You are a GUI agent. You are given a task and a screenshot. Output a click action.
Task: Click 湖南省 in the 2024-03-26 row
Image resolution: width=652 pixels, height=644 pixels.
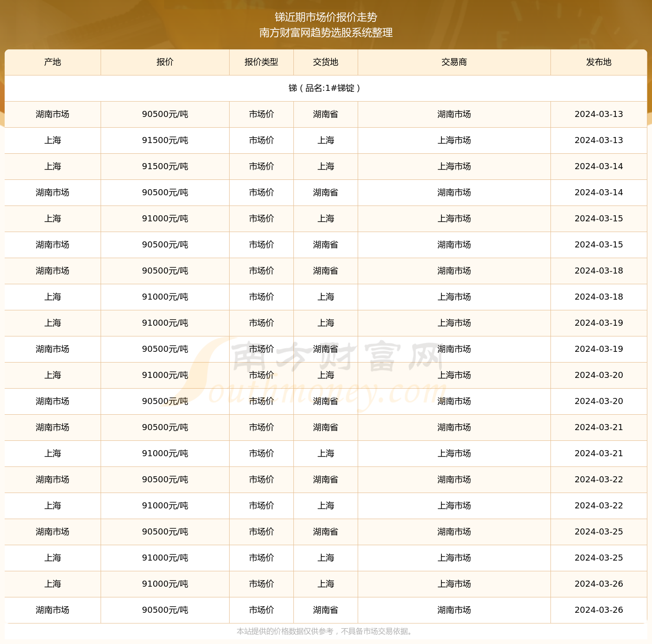(326, 610)
